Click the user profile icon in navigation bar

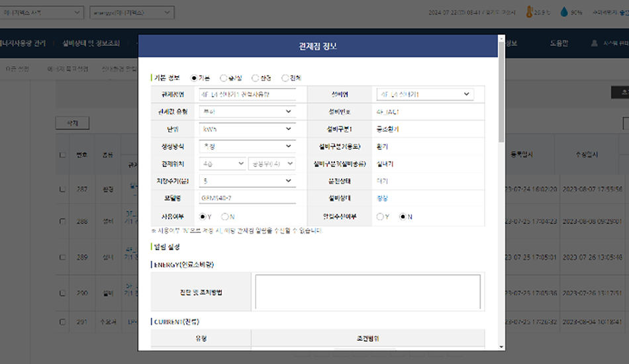pos(594,43)
